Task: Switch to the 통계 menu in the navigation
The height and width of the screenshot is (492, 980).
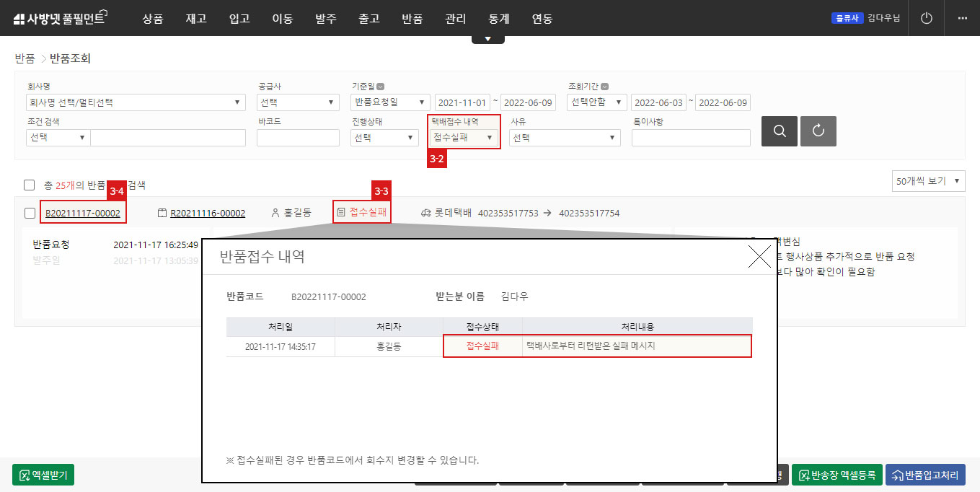Action: (x=498, y=19)
